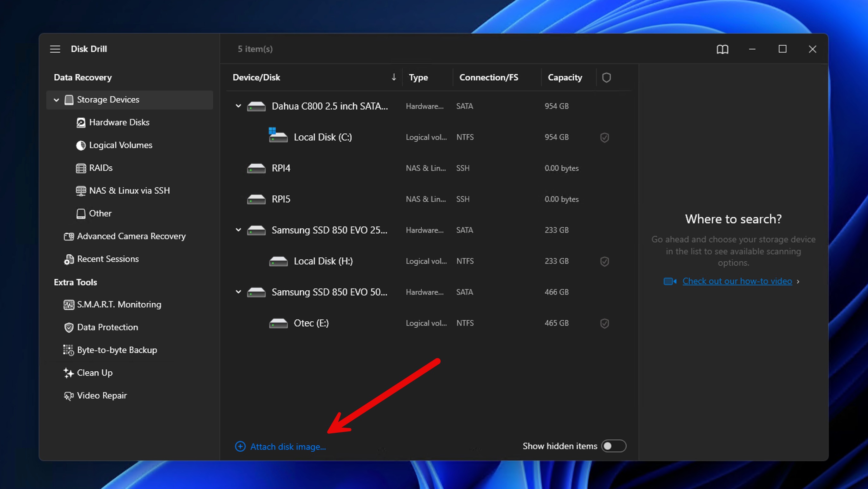868x489 pixels.
Task: Click the Hardware Disks sidebar icon
Action: point(81,122)
